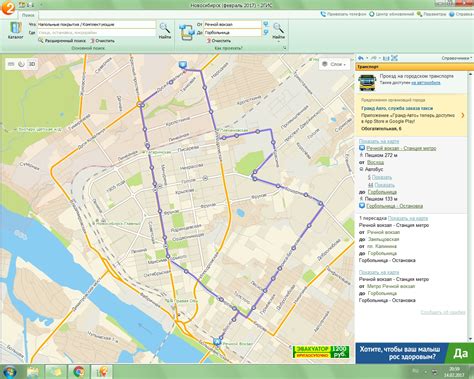This screenshot has height=379, width=474.
Task: Toggle 3D view on the map
Action: tap(32, 64)
